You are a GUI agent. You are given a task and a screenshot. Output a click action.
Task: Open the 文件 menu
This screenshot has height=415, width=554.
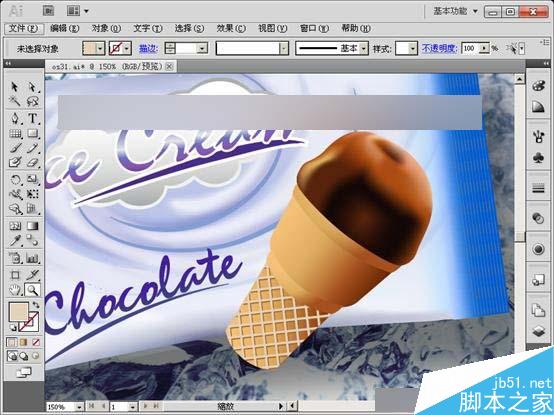(23, 28)
